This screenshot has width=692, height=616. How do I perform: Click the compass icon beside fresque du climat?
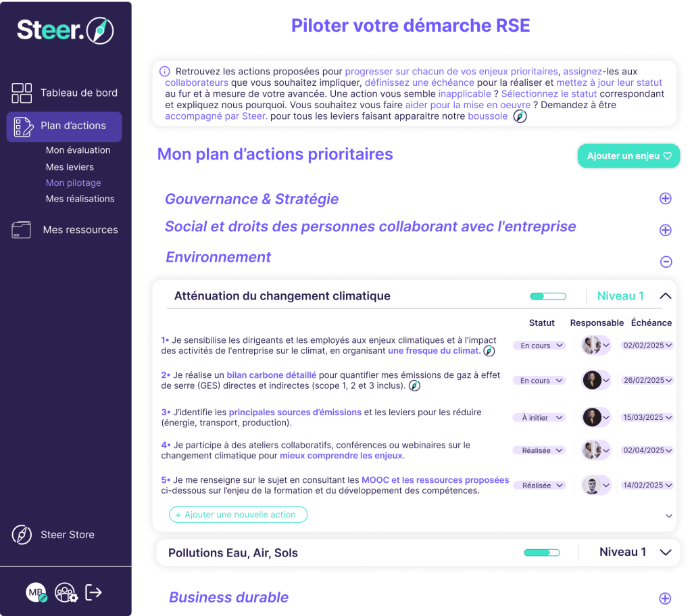pyautogui.click(x=489, y=351)
